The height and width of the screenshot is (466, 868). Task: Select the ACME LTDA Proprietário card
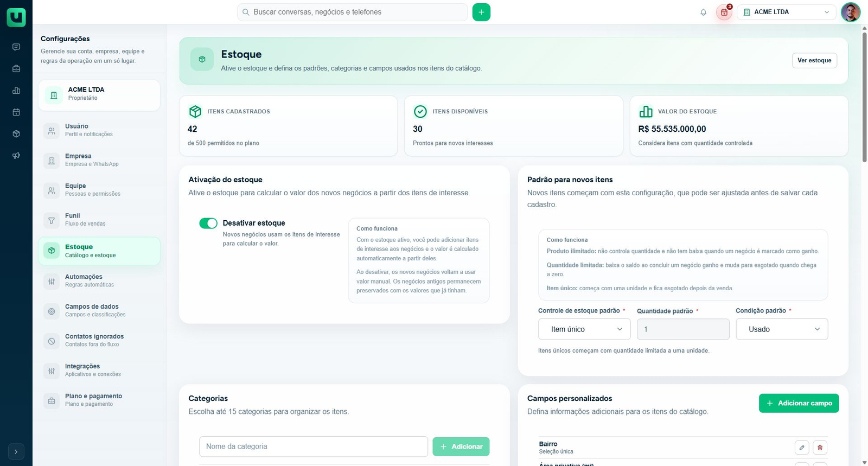(x=99, y=95)
